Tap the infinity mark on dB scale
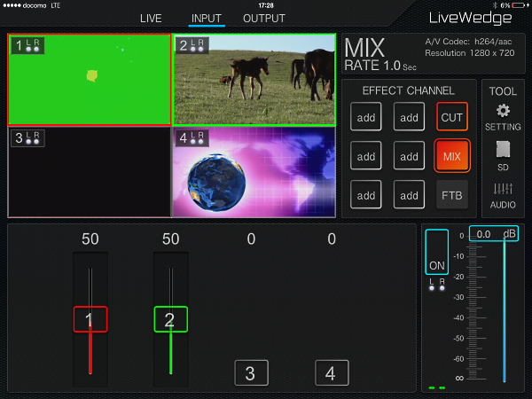Screen dimensions: 532x399 pyautogui.click(x=459, y=378)
